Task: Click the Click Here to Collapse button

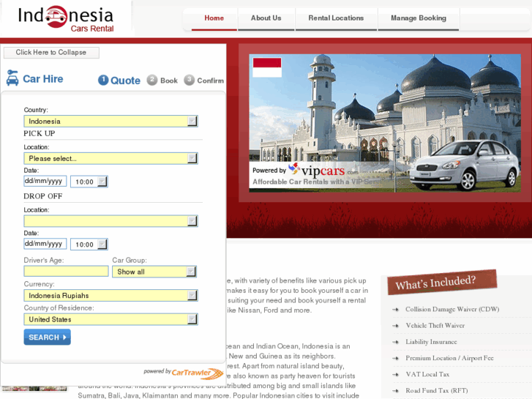Action: 51,53
